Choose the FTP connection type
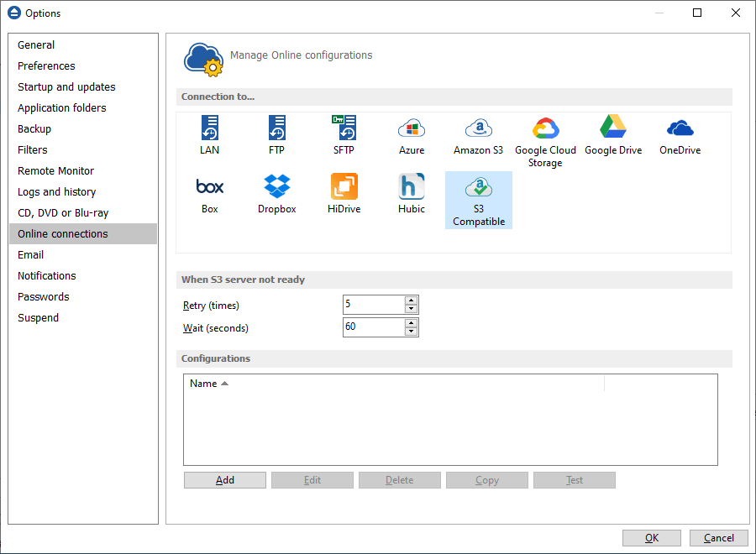756x554 pixels. (276, 135)
